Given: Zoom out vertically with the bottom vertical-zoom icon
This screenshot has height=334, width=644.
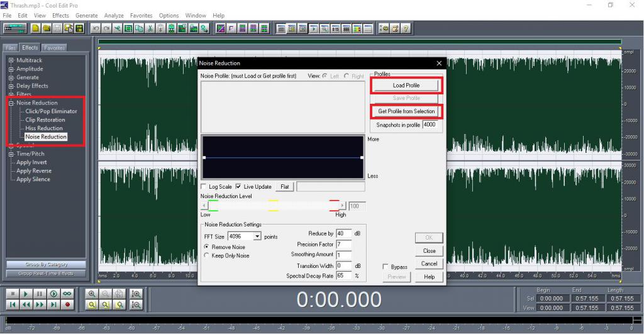Looking at the screenshot, I should tap(136, 304).
